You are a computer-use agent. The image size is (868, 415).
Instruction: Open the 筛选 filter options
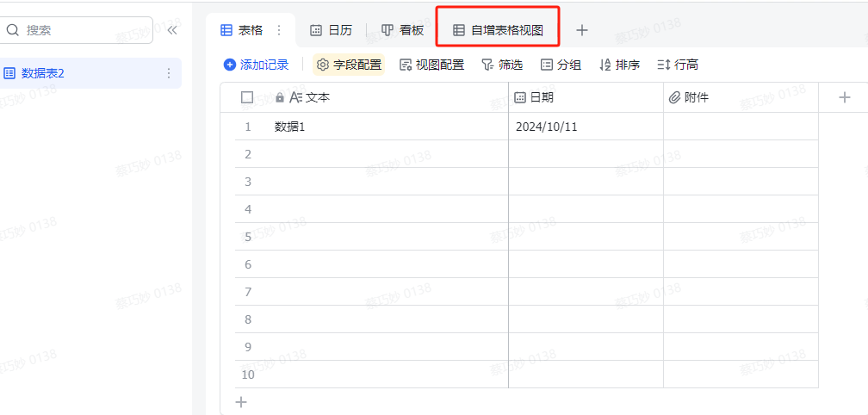click(502, 65)
